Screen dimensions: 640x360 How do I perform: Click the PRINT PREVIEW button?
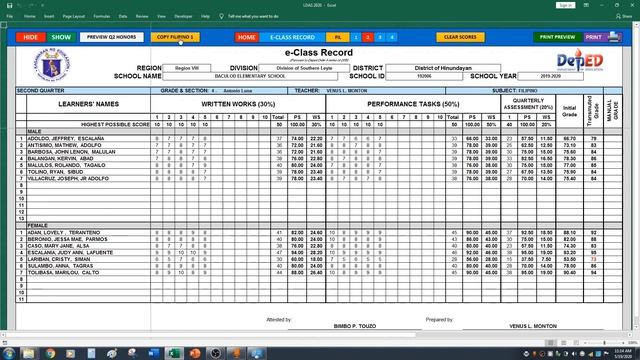(558, 37)
